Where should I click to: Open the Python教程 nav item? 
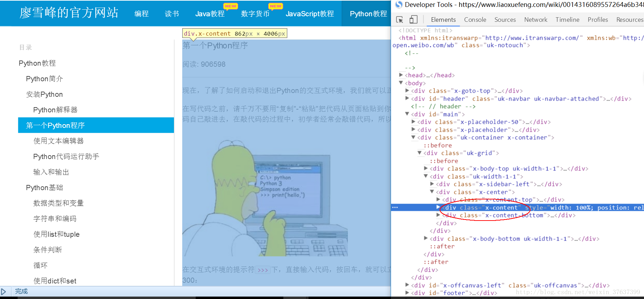(369, 13)
